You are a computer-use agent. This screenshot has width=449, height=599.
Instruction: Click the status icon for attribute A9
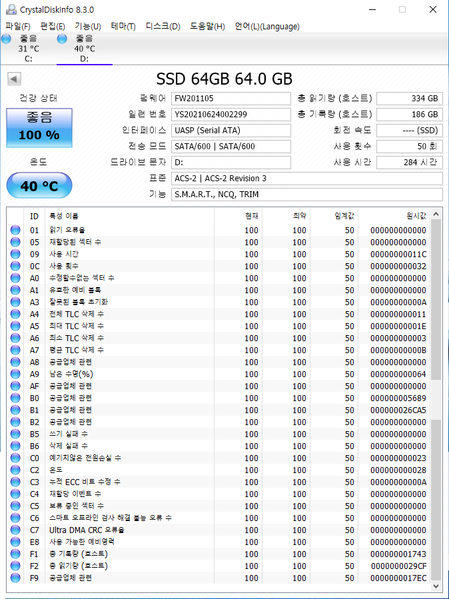15,374
